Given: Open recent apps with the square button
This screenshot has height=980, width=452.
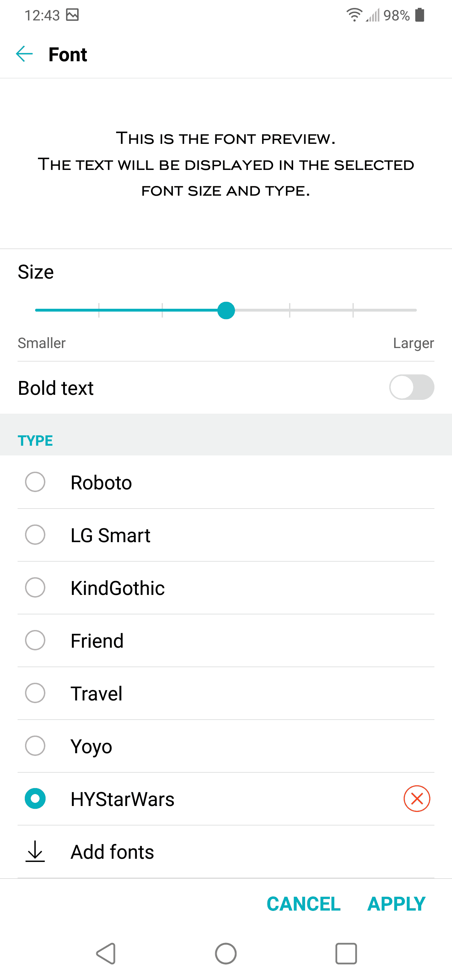Looking at the screenshot, I should 346,953.
